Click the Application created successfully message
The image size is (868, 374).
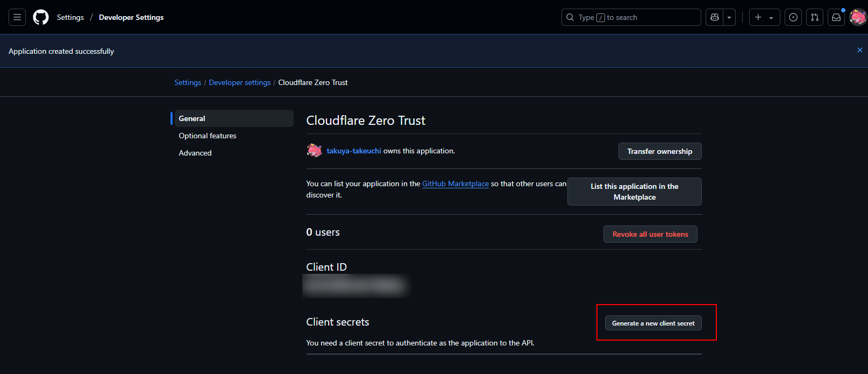click(x=61, y=51)
